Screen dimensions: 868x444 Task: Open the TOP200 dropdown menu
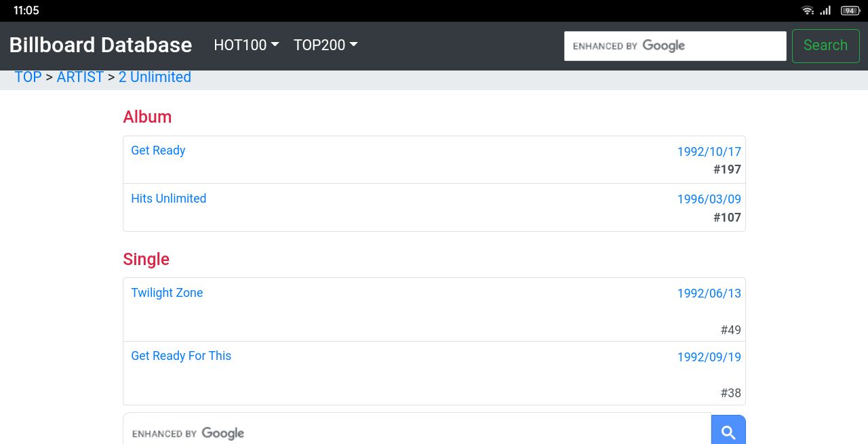coord(325,45)
